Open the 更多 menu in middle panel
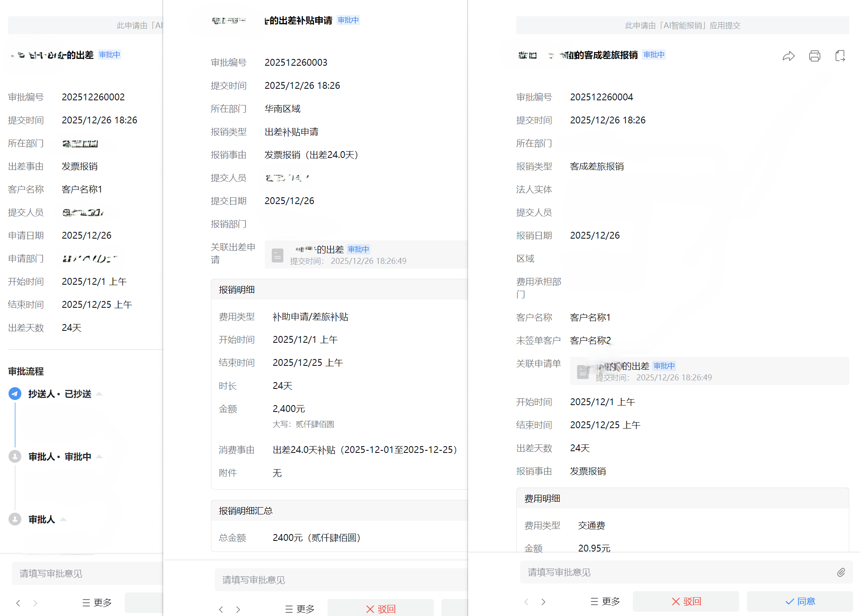 (x=300, y=609)
